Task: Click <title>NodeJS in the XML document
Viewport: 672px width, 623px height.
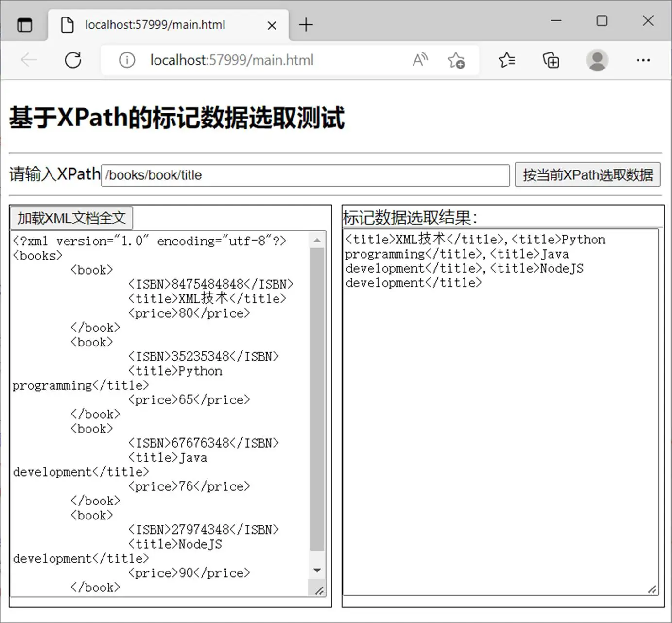Action: click(x=175, y=544)
